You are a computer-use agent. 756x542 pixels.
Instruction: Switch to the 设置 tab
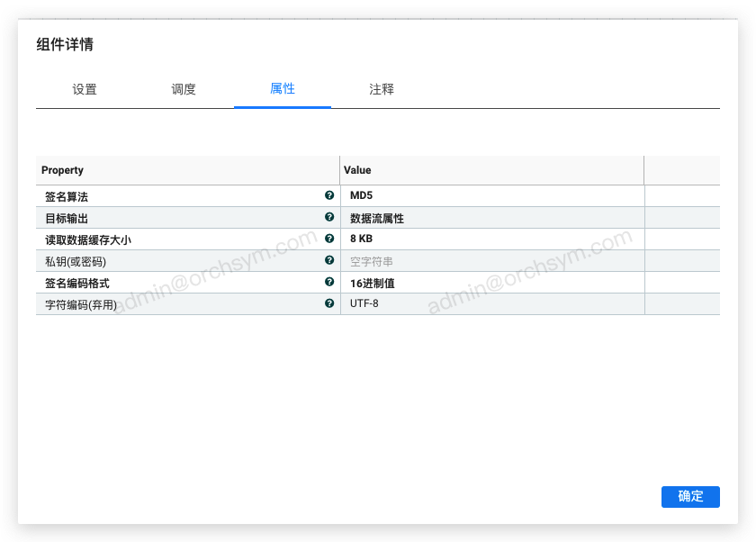(85, 89)
